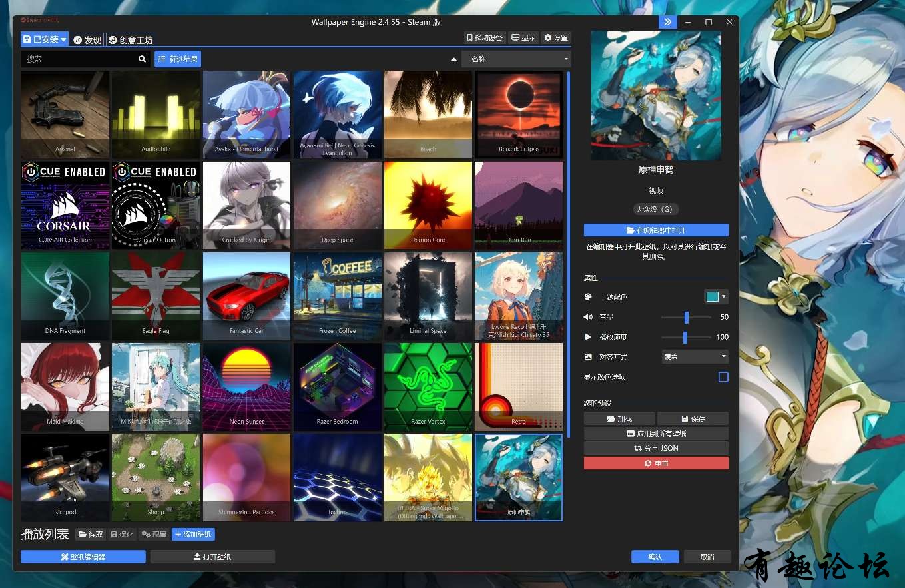Open 移动设备 mobile device options
The height and width of the screenshot is (588, 905).
485,38
